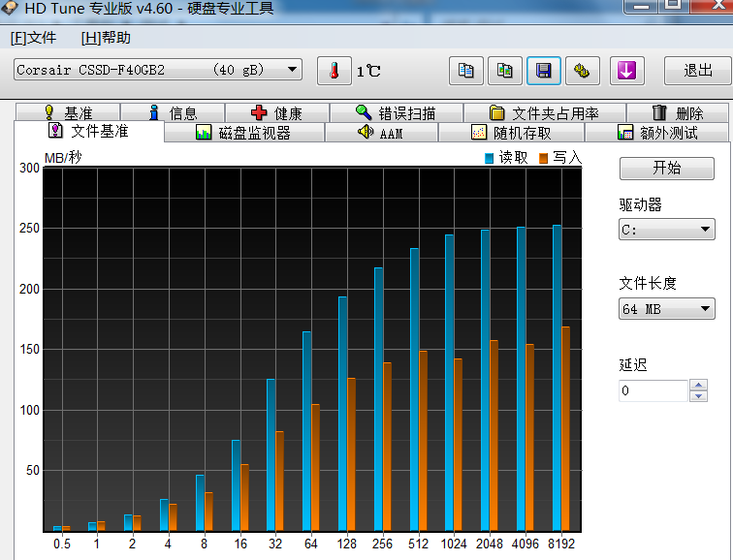Expand the 文件长度 64 MB dropdown

666,309
